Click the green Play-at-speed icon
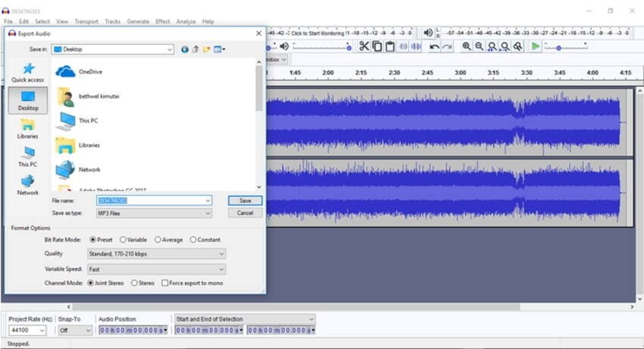The width and height of the screenshot is (644, 349). [x=536, y=46]
